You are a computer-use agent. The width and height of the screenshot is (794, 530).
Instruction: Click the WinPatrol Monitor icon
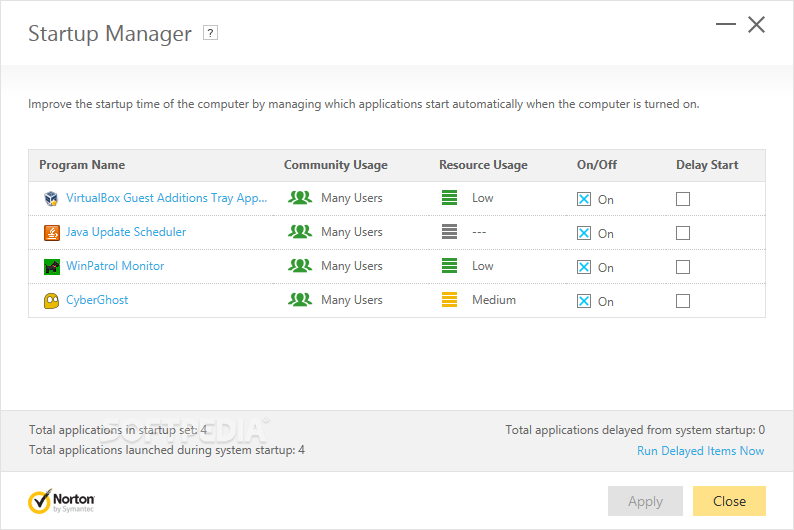tap(51, 266)
